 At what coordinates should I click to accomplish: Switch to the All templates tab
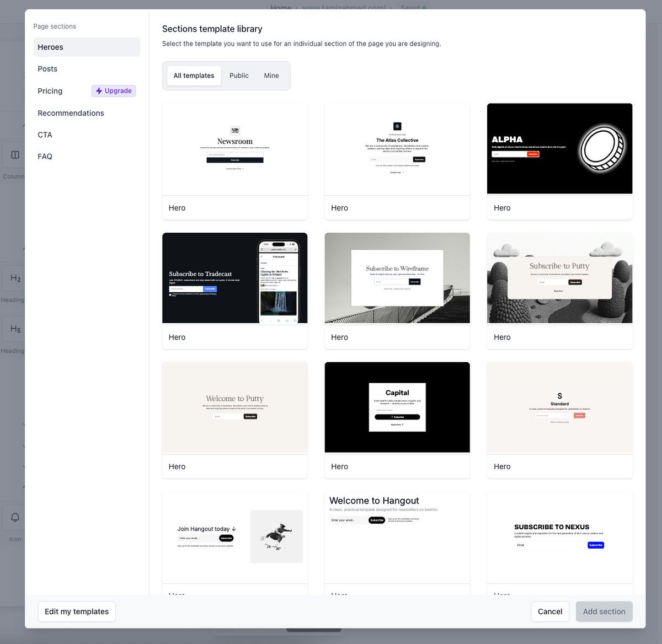[194, 76]
